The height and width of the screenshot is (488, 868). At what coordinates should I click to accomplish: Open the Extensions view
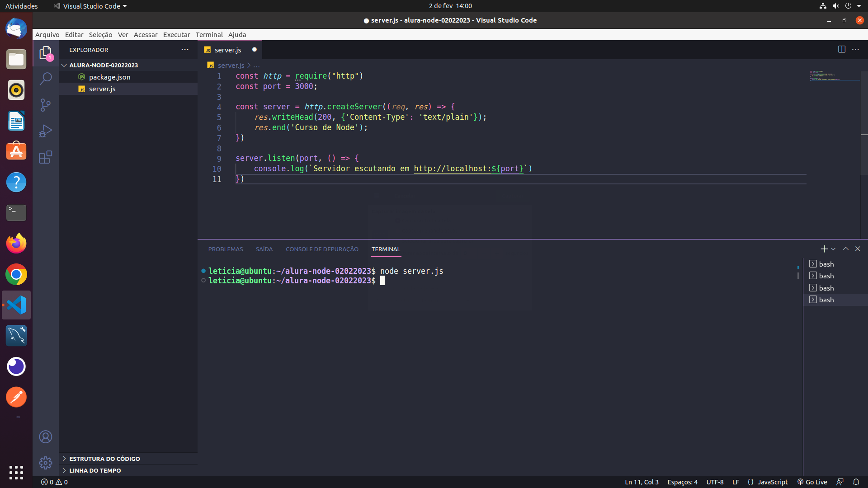coord(46,157)
